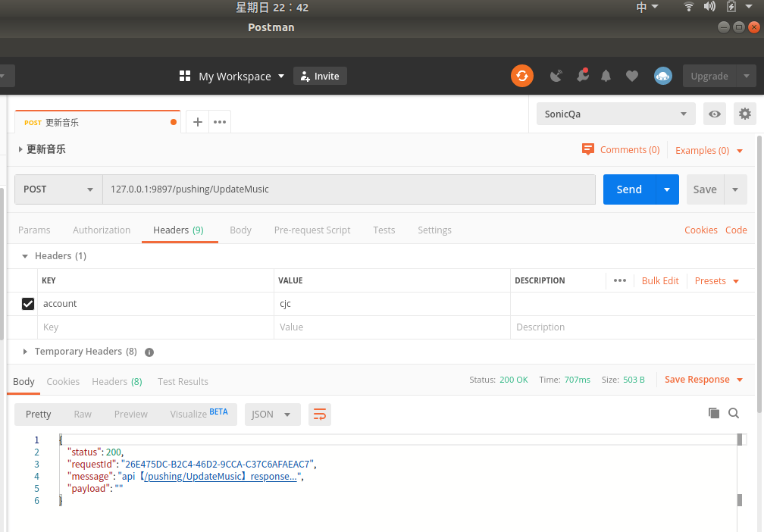
Task: Open the user avatar menu
Action: click(x=662, y=76)
